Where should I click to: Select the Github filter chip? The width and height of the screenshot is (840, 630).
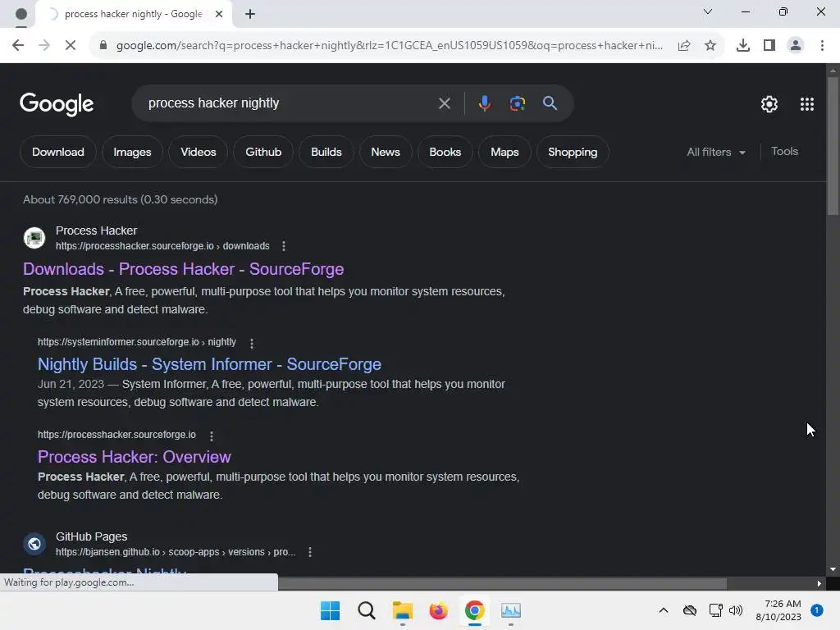click(263, 152)
